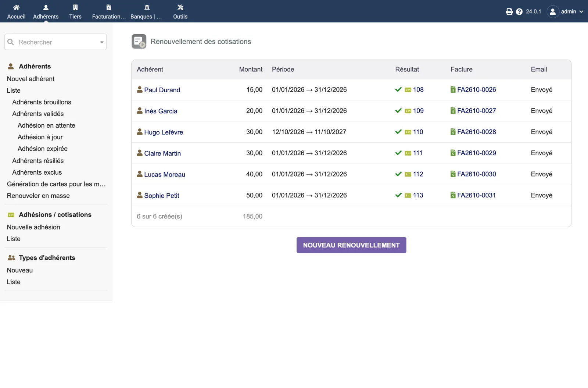This screenshot has height=388, width=588.
Task: Show Adhérents brouillons list
Action: click(x=42, y=102)
